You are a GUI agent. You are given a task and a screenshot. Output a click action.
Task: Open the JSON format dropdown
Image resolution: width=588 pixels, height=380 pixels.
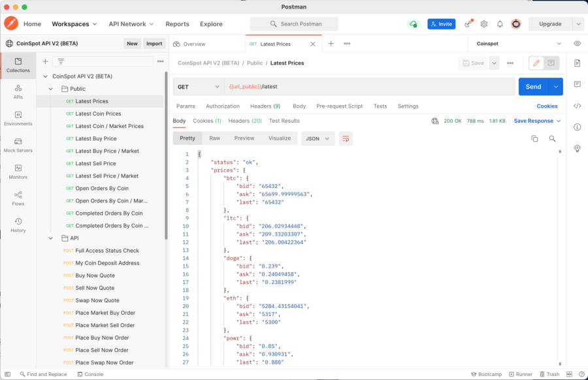coord(318,138)
